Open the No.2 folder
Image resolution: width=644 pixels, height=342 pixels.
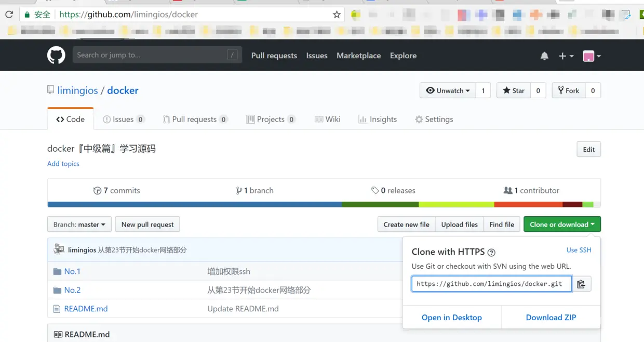[x=72, y=290]
